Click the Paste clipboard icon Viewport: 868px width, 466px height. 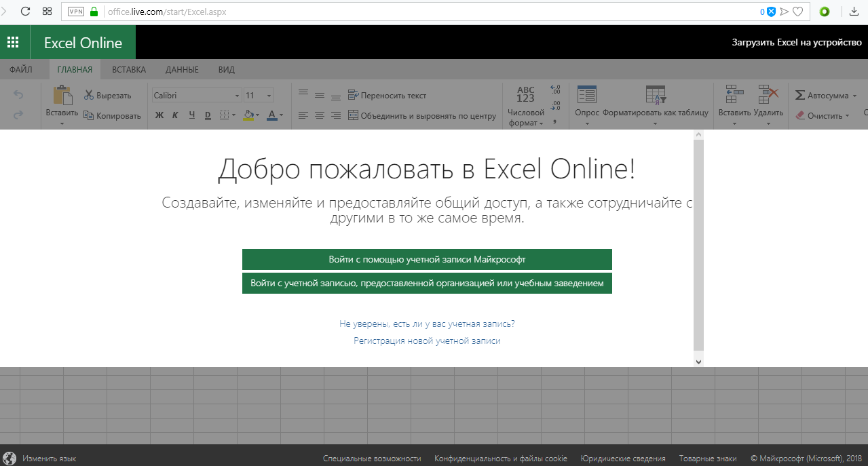pos(62,94)
